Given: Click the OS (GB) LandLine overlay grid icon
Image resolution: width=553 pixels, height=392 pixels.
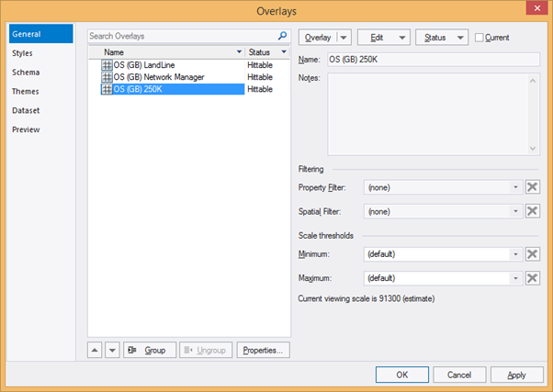Looking at the screenshot, I should 107,65.
